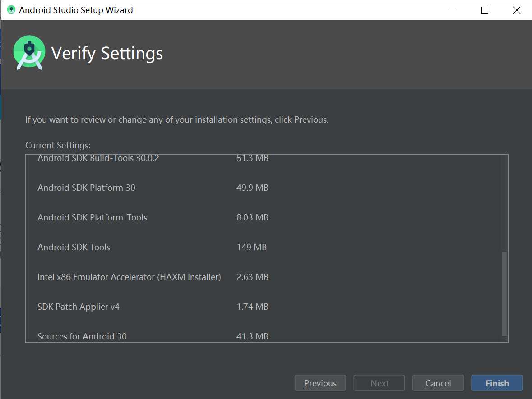
Task: Click the 49.9 MB size value
Action: point(252,188)
